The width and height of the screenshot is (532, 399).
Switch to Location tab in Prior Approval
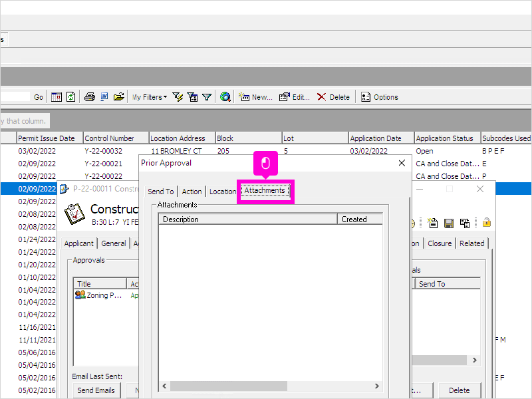click(223, 192)
